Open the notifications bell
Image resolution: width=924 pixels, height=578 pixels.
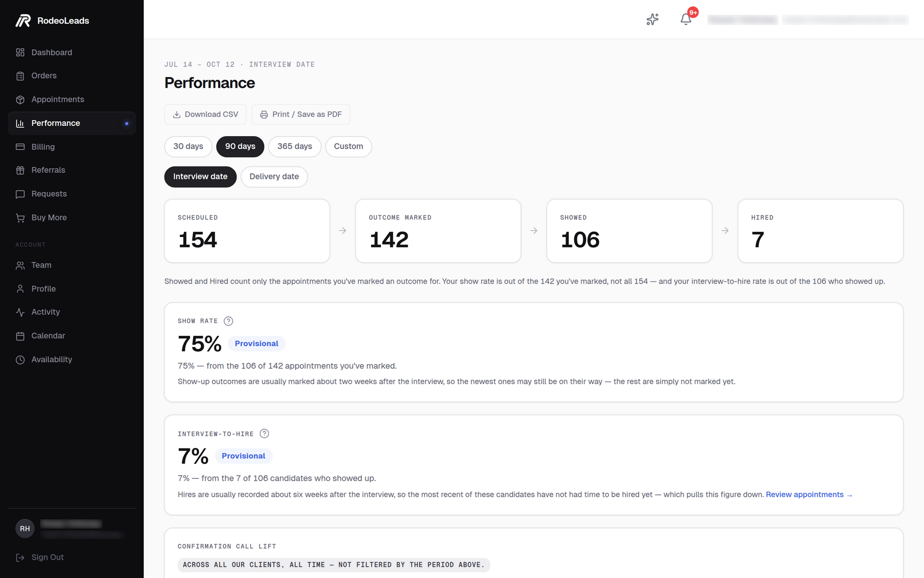coord(686,20)
